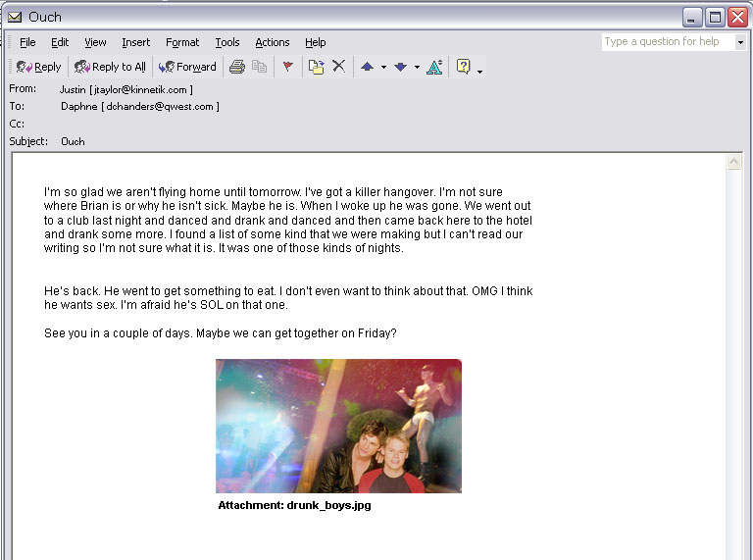
Task: Go to next item blue down arrow
Action: click(x=400, y=67)
